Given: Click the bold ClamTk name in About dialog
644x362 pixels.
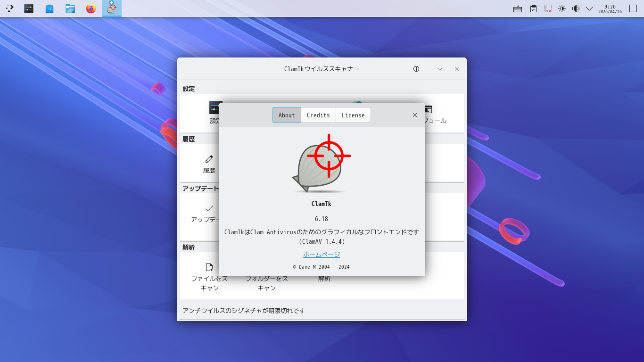Looking at the screenshot, I should 322,204.
